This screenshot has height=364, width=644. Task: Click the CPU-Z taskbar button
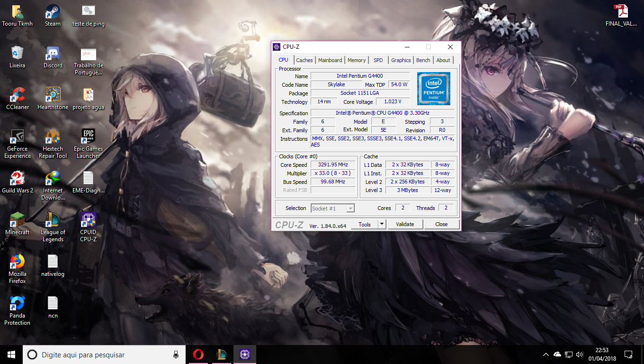coord(245,355)
